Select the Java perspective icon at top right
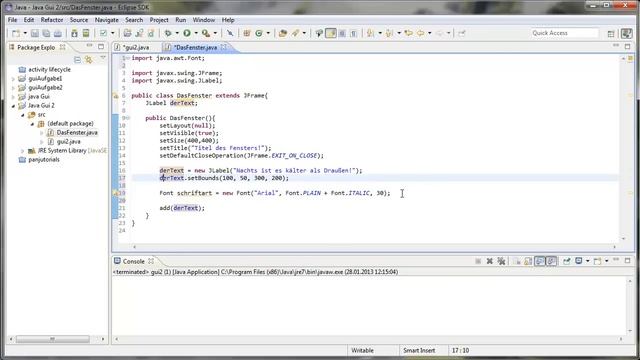Image resolution: width=640 pixels, height=360 pixels. click(626, 33)
